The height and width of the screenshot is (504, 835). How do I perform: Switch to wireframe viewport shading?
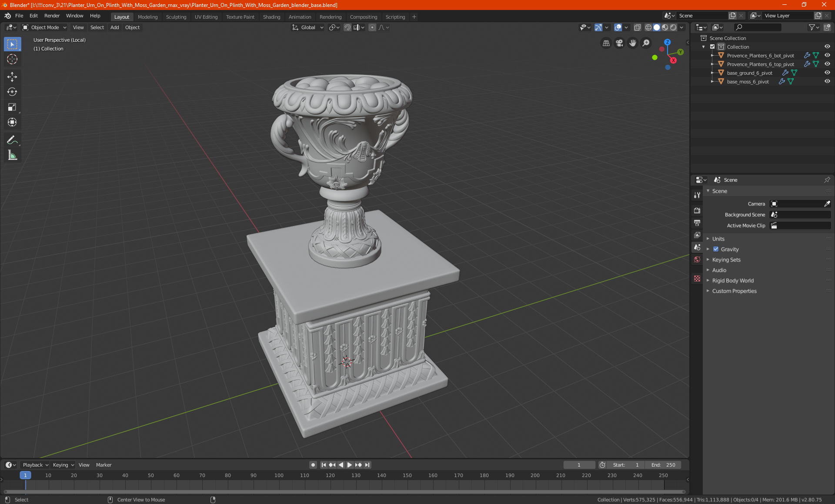(648, 27)
